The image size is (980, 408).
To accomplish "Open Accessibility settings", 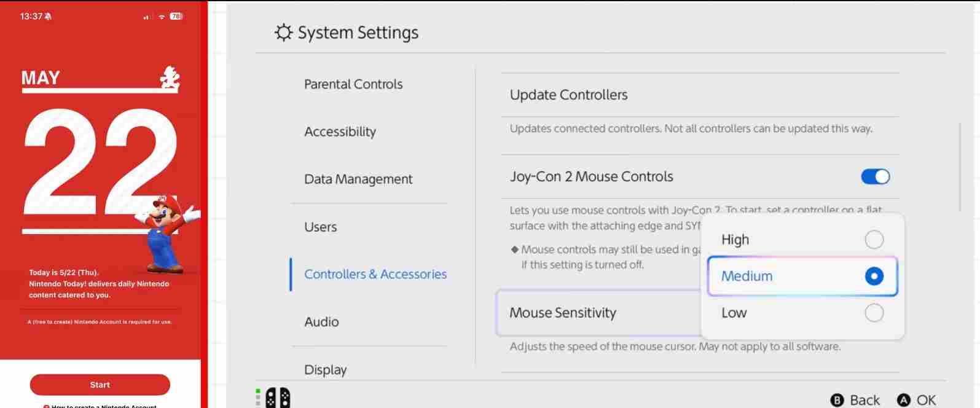I will click(x=340, y=131).
